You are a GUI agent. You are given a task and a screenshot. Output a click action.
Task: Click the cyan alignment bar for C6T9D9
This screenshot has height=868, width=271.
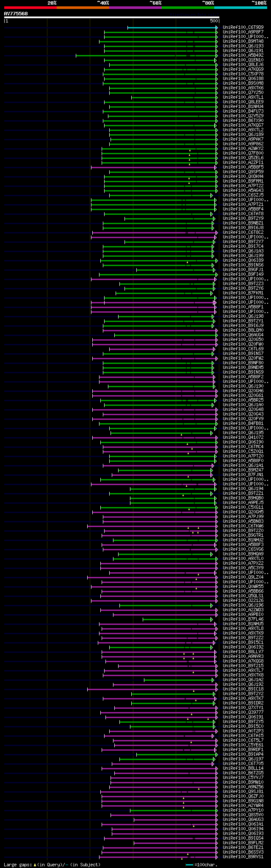(x=172, y=28)
